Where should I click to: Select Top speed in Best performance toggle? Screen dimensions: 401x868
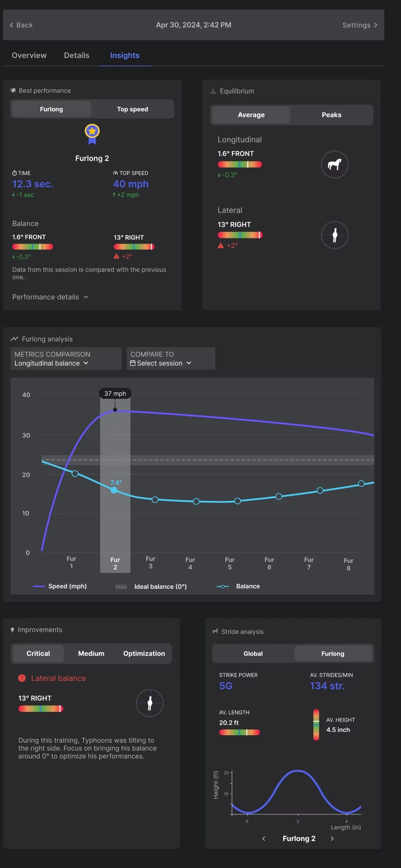point(133,109)
